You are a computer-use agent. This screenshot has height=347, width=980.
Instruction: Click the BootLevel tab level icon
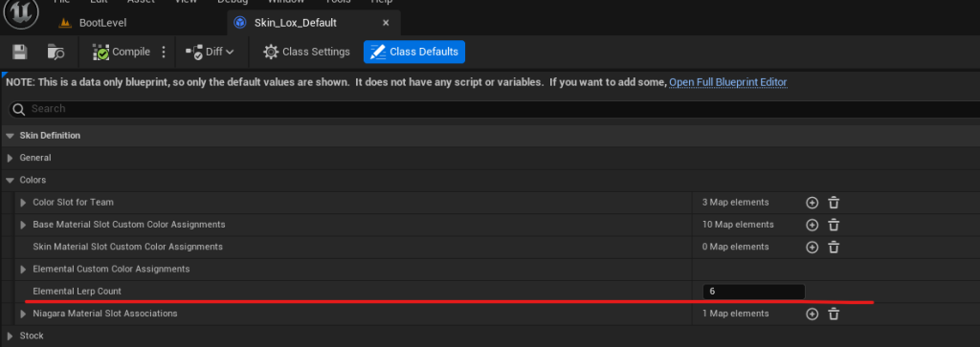pos(65,23)
